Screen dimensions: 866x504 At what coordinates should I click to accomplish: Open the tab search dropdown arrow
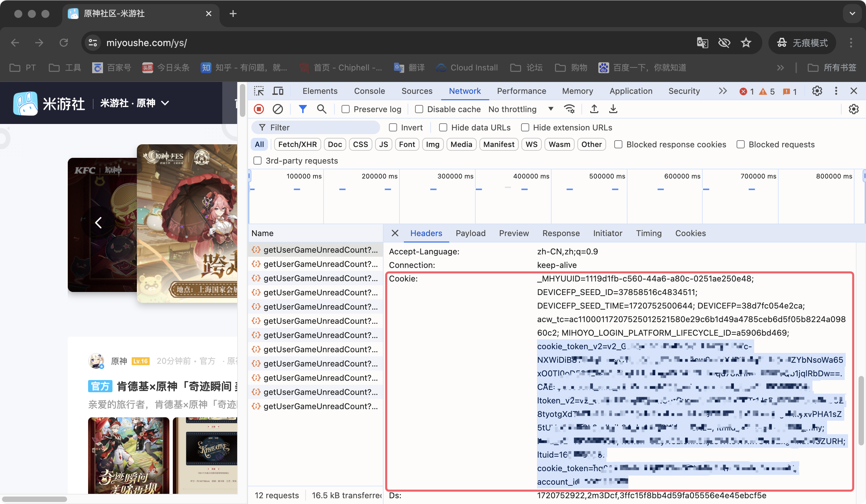[852, 14]
